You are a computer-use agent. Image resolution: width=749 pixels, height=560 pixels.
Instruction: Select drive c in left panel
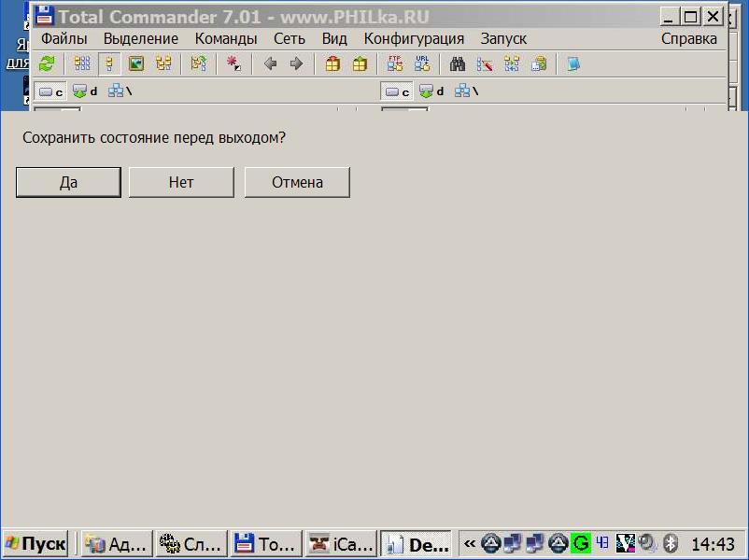(50, 91)
